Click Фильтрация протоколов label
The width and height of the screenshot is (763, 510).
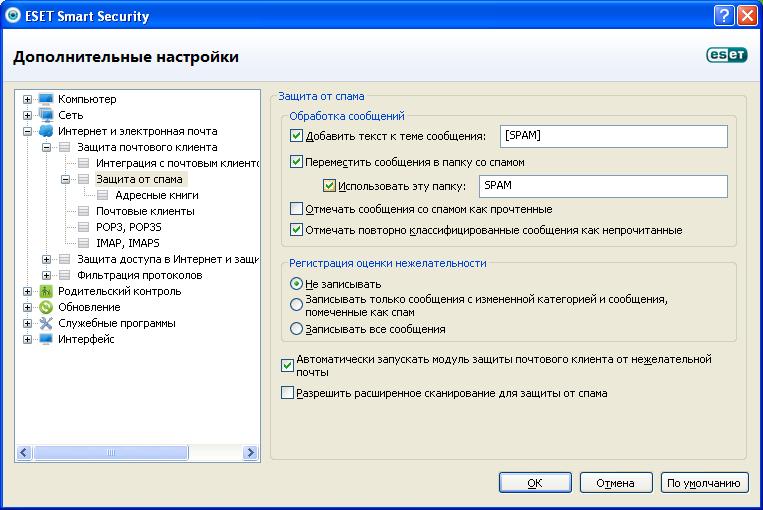[139, 275]
